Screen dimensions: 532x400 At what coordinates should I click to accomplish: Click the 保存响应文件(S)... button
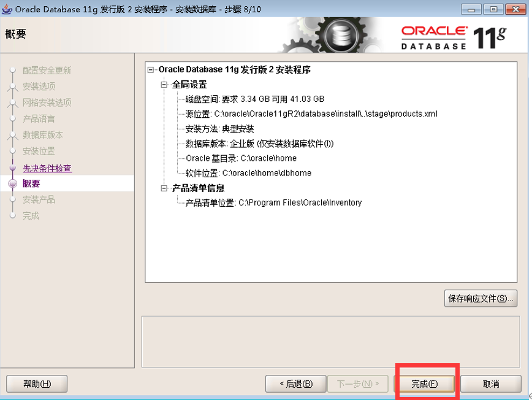coord(481,299)
